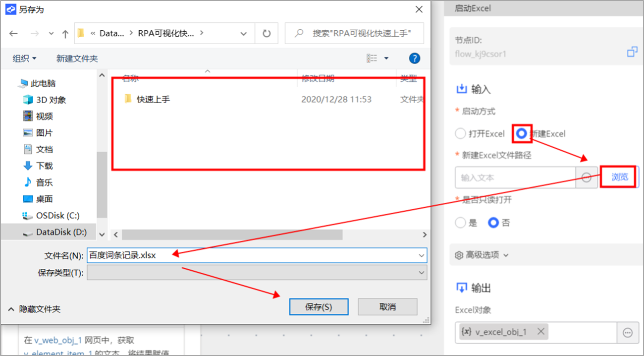
Task: Open view options dropdown arrow
Action: [x=386, y=59]
